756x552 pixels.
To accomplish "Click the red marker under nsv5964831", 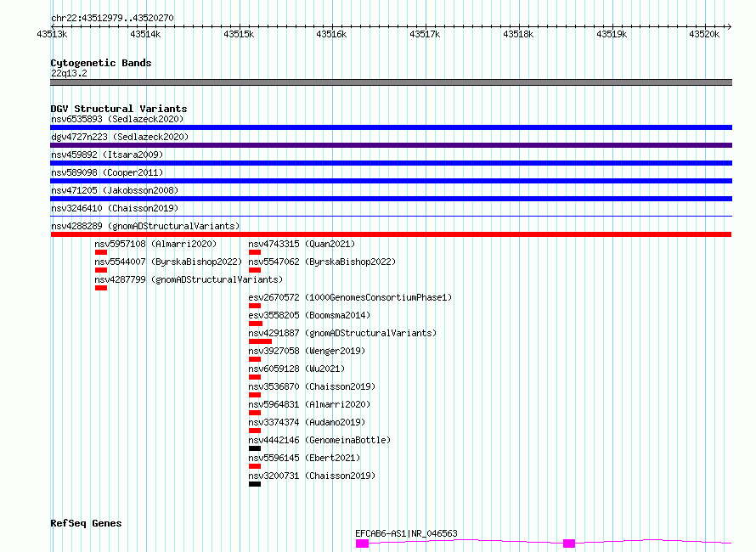I will pos(255,413).
